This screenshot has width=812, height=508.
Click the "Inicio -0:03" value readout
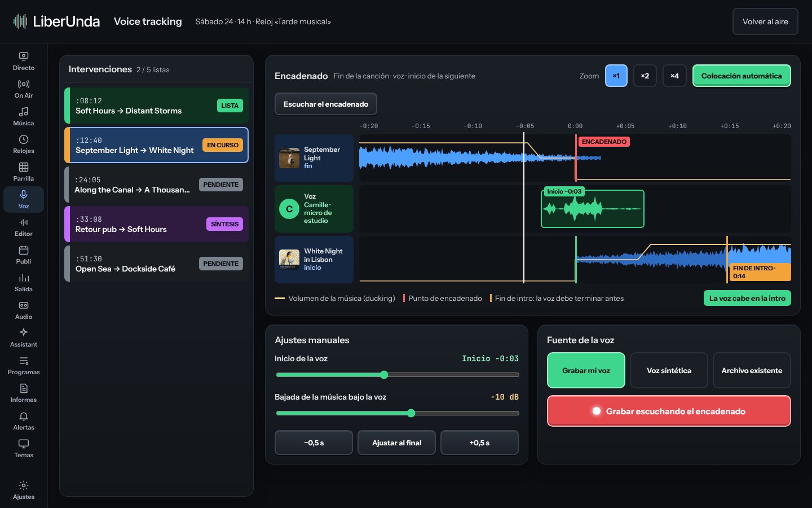click(490, 358)
